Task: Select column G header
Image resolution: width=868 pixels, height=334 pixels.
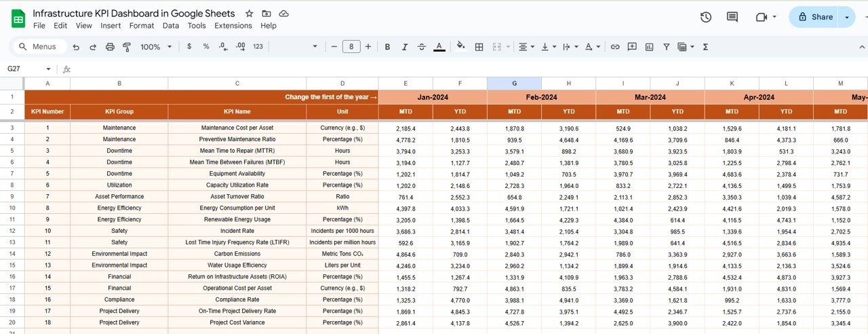Action: click(x=514, y=83)
